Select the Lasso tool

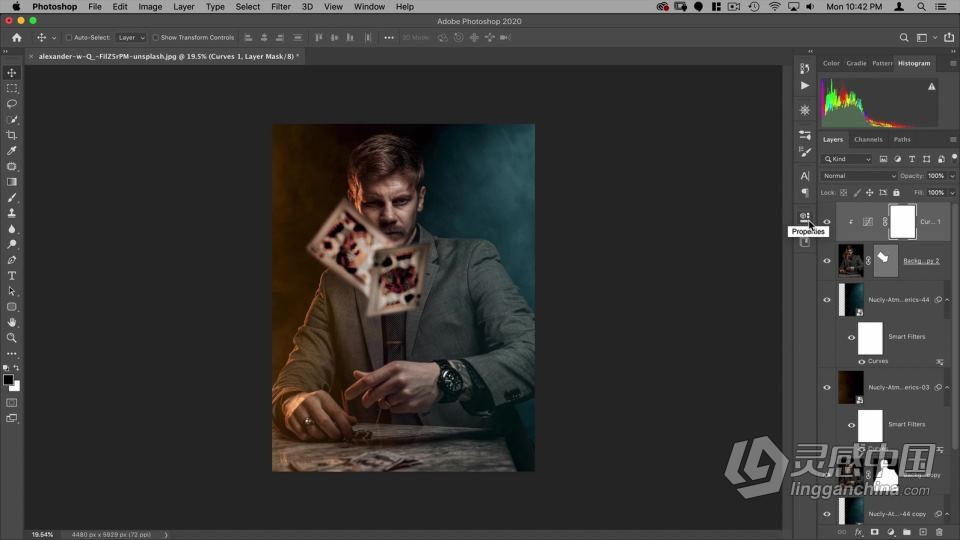pos(12,104)
